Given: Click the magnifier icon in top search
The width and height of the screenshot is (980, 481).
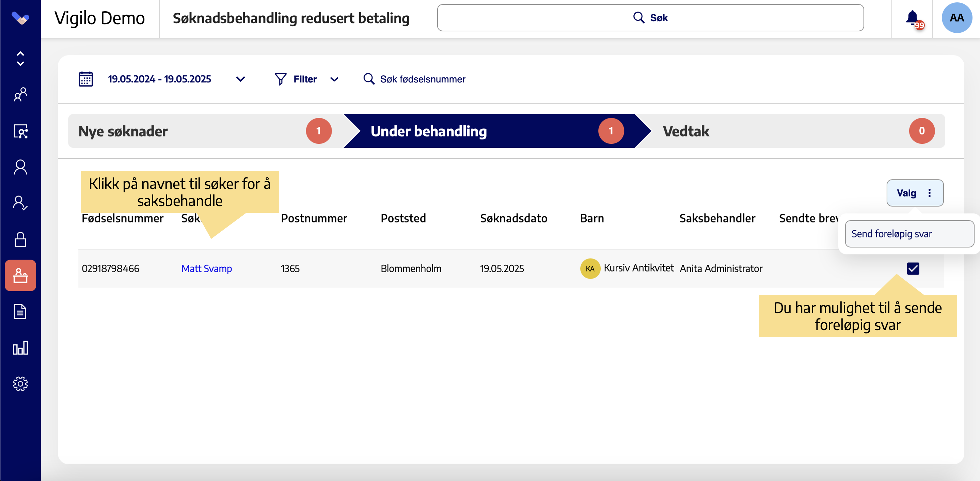Looking at the screenshot, I should click(638, 17).
